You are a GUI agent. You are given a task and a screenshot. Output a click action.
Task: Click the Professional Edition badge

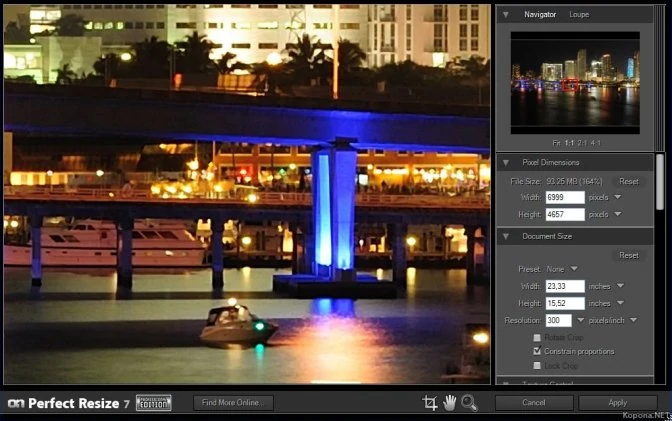(x=153, y=403)
